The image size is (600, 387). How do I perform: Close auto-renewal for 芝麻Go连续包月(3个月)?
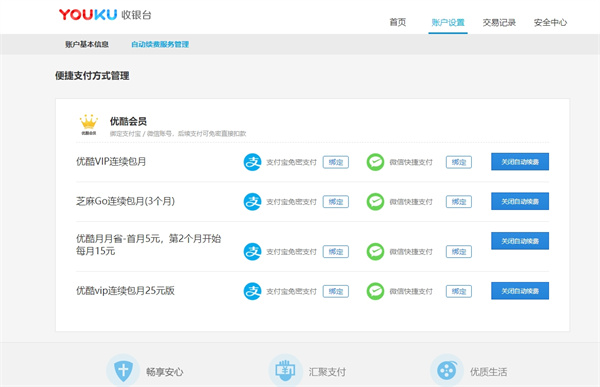520,201
